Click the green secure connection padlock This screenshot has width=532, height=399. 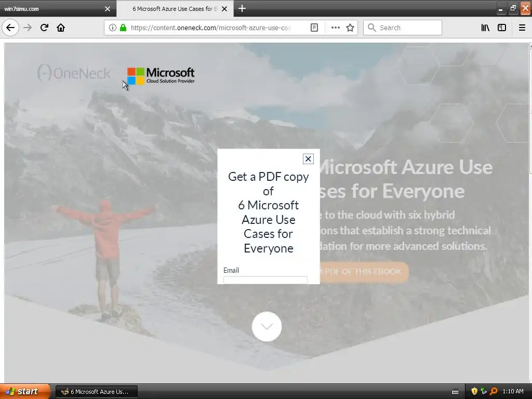[x=123, y=28]
